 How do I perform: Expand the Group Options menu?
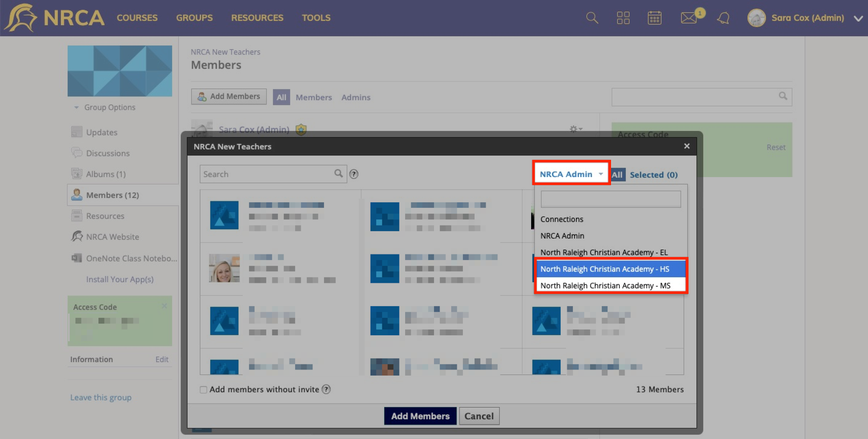(x=105, y=108)
